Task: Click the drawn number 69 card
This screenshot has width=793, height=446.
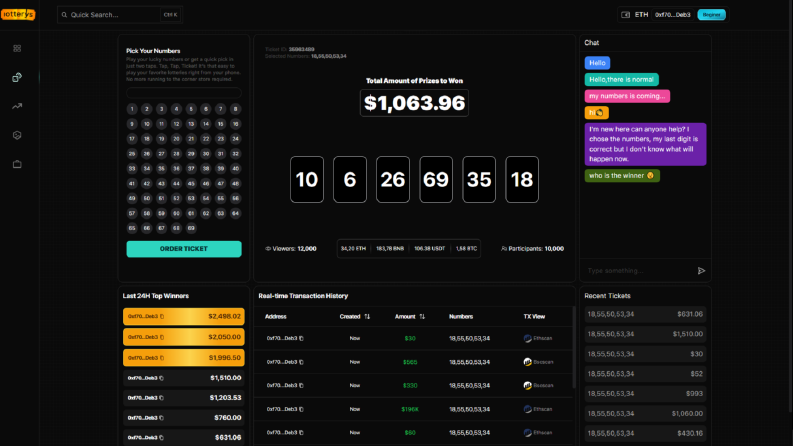Action: pos(436,180)
